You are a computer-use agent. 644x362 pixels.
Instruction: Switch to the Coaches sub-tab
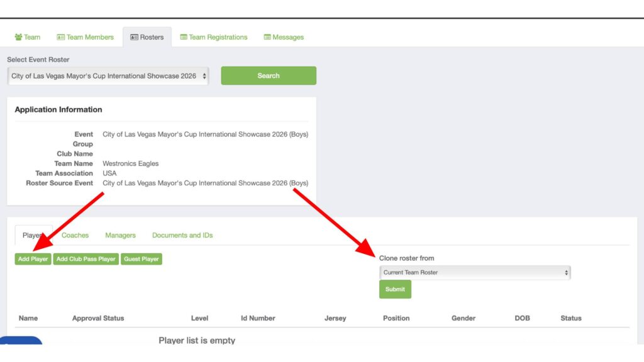pyautogui.click(x=75, y=235)
